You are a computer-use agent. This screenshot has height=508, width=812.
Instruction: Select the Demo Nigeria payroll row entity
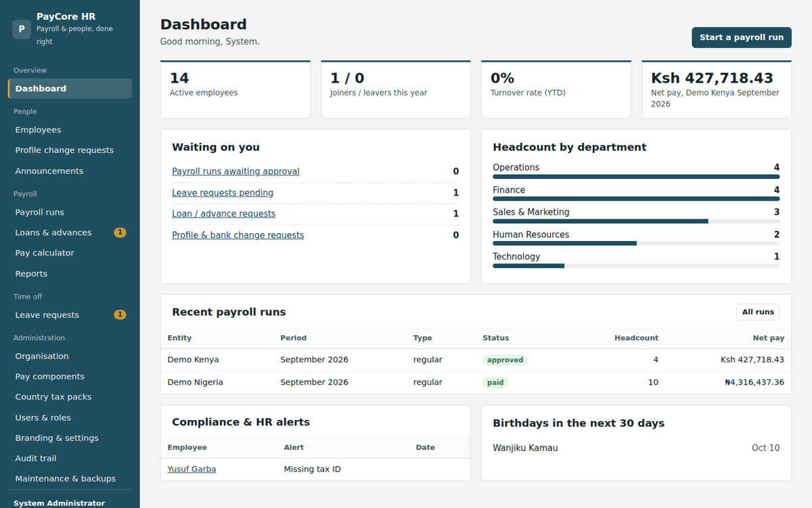(x=195, y=382)
